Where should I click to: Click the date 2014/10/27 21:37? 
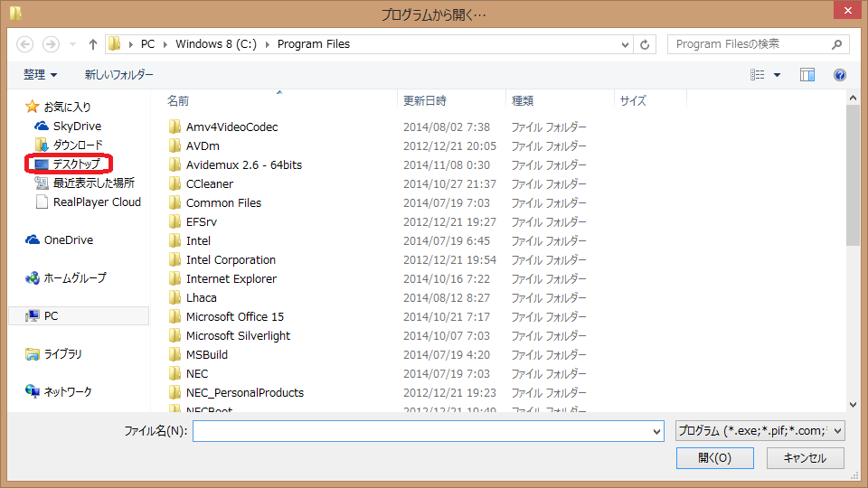click(x=449, y=183)
